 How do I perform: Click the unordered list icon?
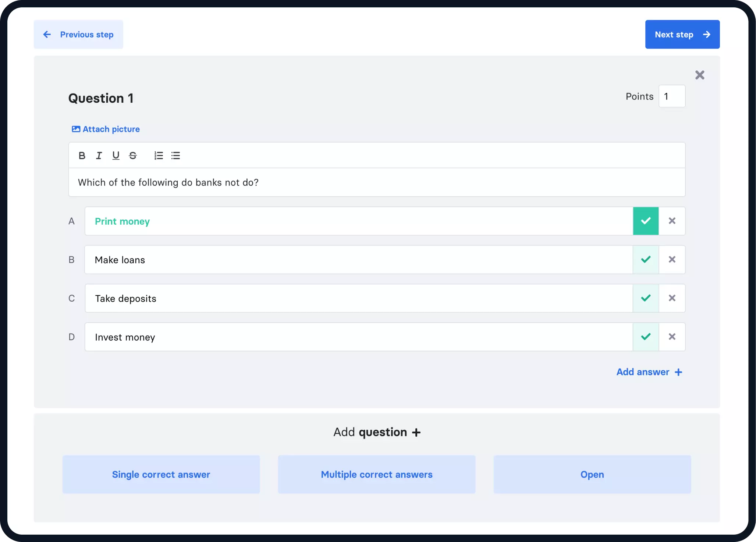[x=175, y=155]
